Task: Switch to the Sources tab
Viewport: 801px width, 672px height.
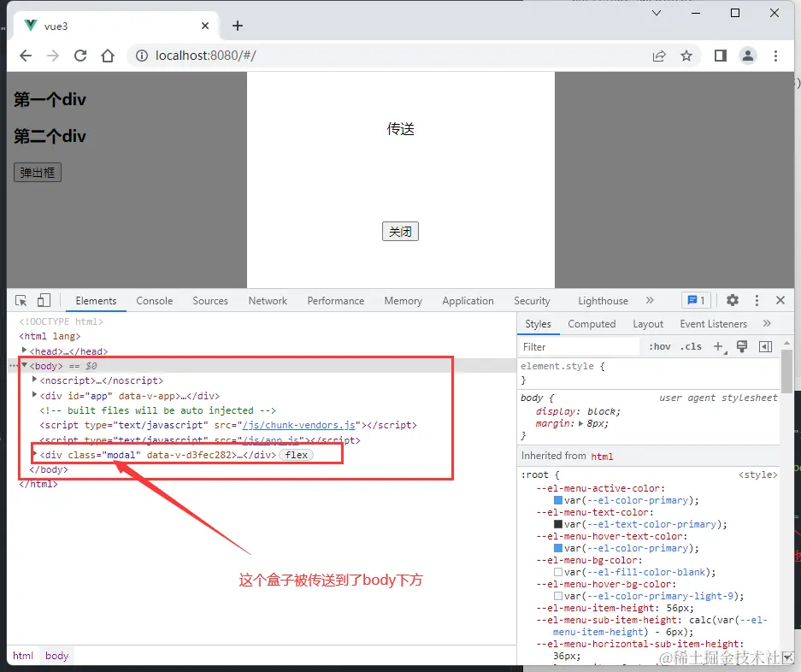Action: coord(210,300)
